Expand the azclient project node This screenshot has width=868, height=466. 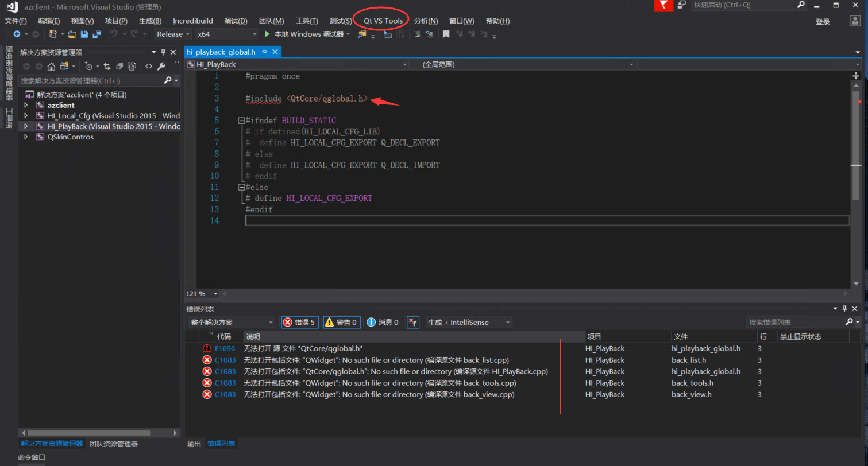[x=26, y=106]
